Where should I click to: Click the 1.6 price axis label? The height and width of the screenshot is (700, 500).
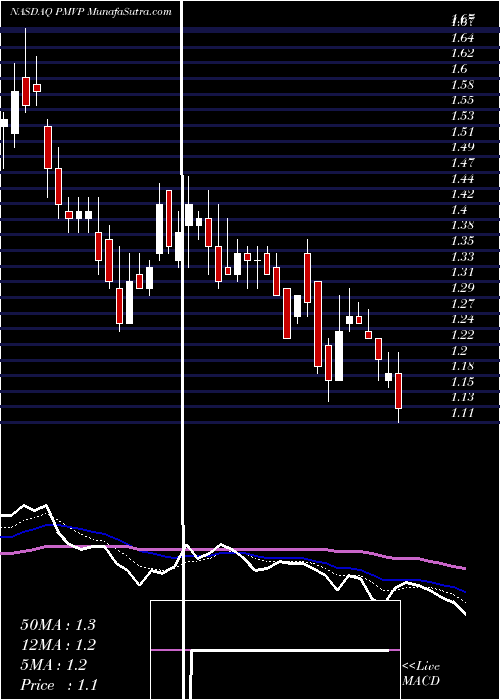click(x=460, y=69)
